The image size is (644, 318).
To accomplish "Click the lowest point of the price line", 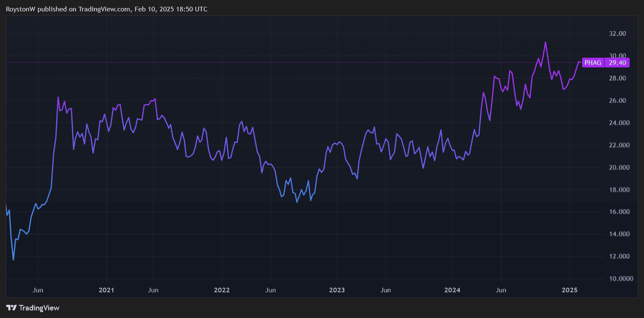I will coord(13,260).
